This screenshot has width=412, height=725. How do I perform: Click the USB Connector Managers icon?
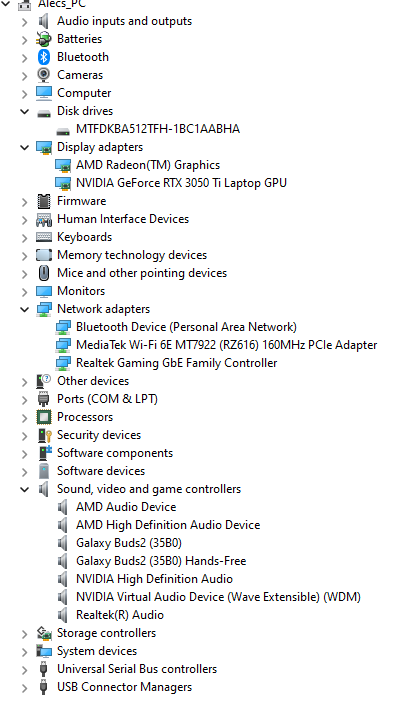(x=43, y=688)
